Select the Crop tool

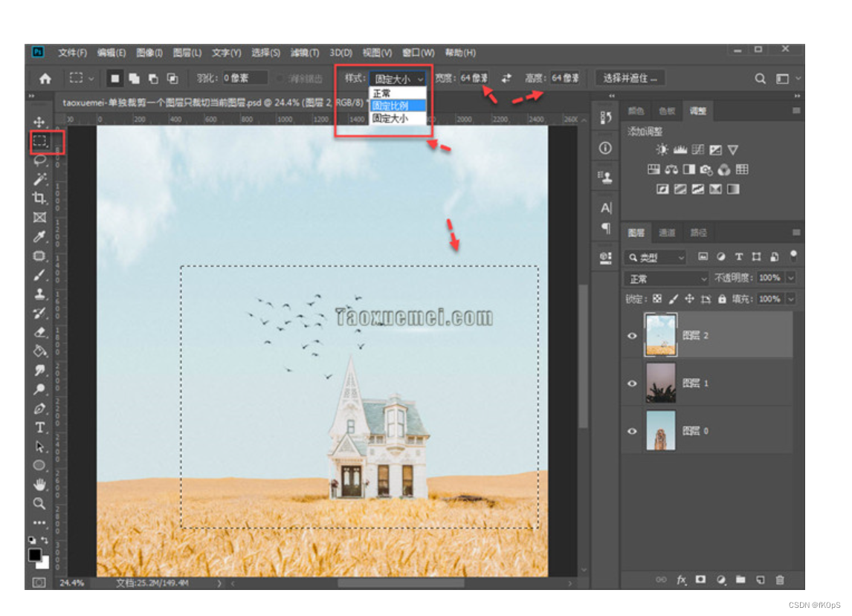[x=39, y=198]
